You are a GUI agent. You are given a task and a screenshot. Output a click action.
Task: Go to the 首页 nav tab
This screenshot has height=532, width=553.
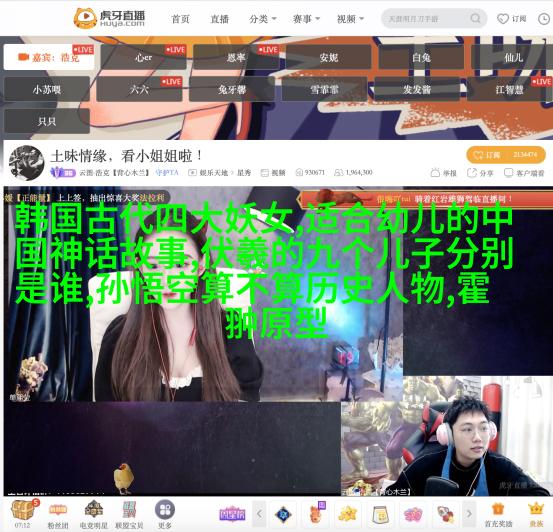(180, 19)
